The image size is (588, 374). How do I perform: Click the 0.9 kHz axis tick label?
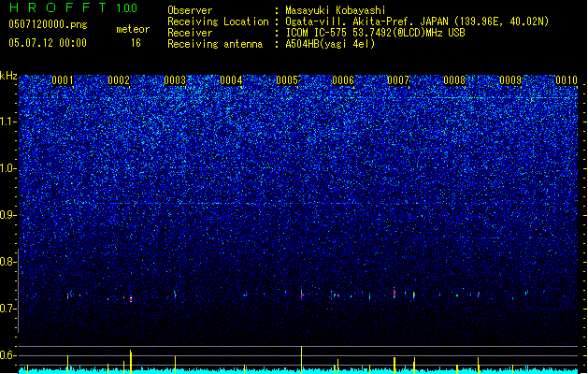click(8, 215)
